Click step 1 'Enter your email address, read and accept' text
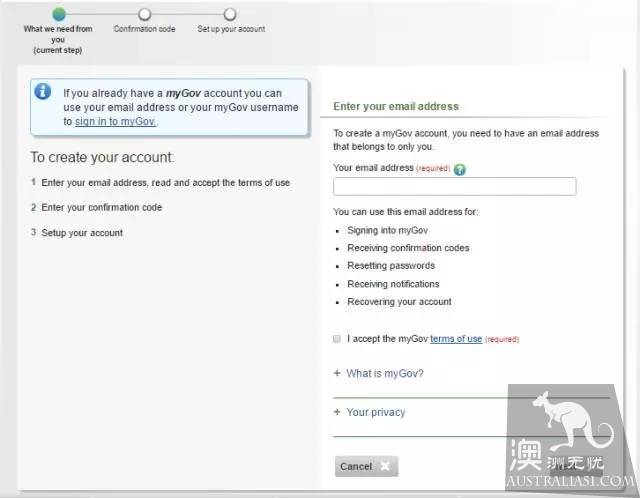The height and width of the screenshot is (498, 640). (165, 182)
